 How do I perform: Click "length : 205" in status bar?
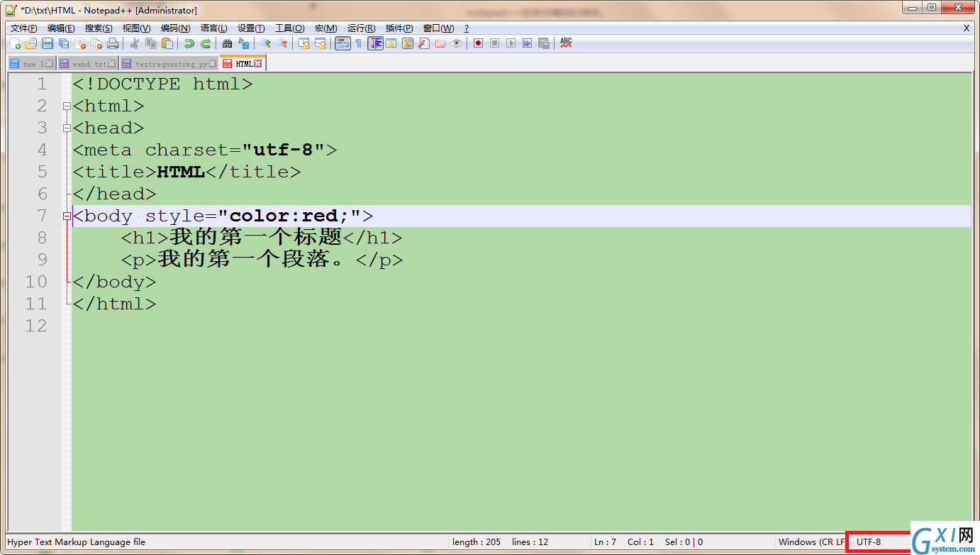point(477,542)
